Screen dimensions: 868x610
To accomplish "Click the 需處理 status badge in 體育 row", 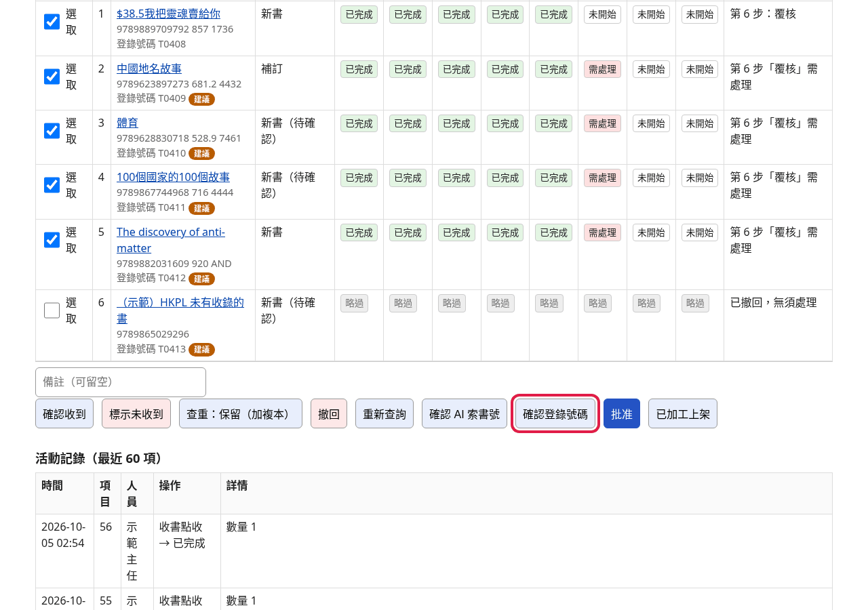I will (x=602, y=123).
